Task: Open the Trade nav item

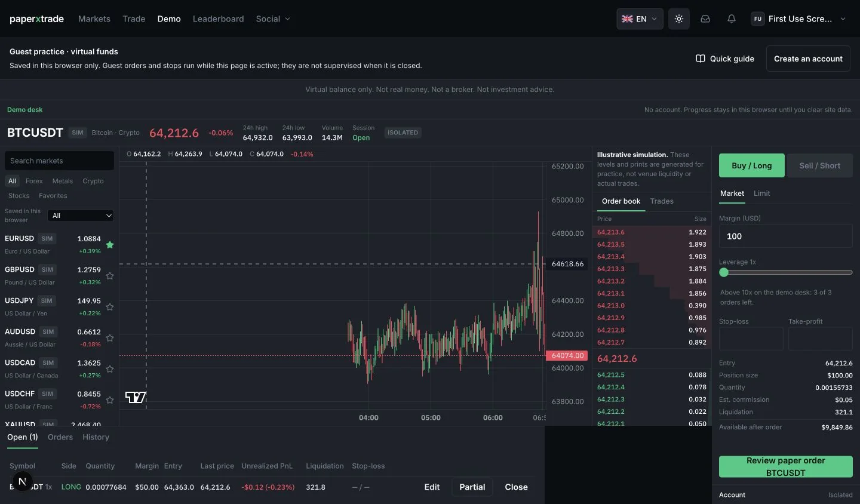Action: tap(134, 19)
